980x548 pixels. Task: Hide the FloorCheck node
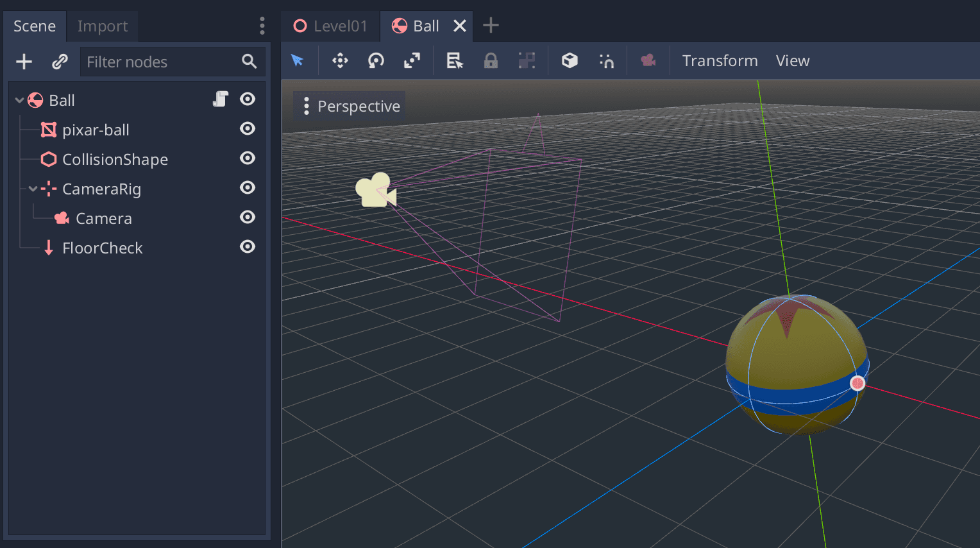coord(248,246)
